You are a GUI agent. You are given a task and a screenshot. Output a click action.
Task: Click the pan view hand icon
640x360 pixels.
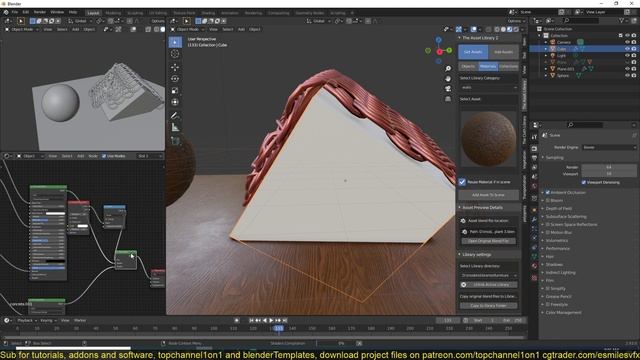click(x=448, y=78)
